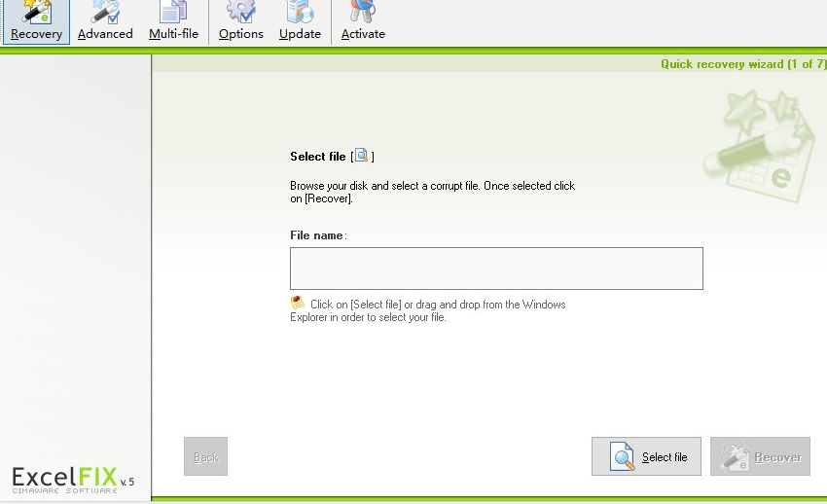Click the greyed-out Back button
This screenshot has width=827, height=504.
(x=205, y=456)
